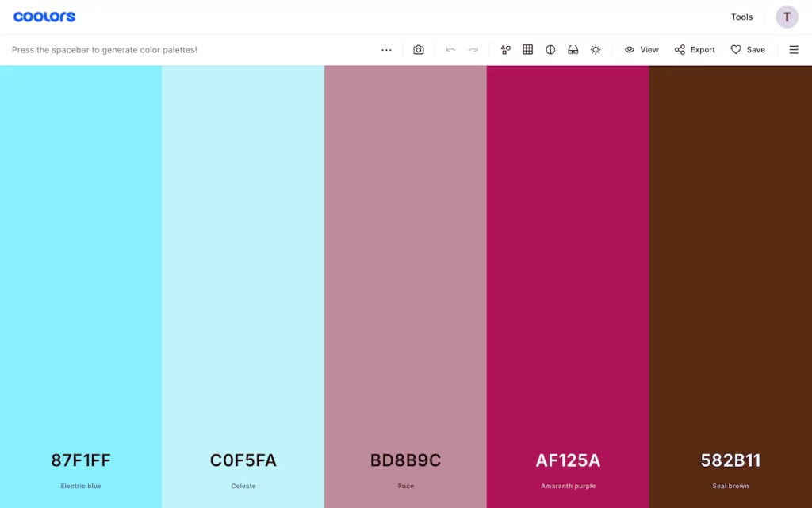The image size is (812, 508).
Task: Click the hex code 582B11
Action: [x=730, y=460]
